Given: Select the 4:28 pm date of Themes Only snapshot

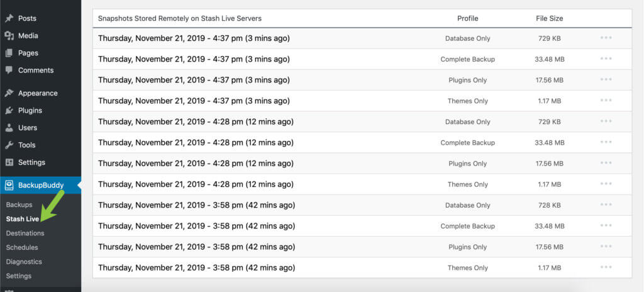Looking at the screenshot, I should (x=196, y=184).
